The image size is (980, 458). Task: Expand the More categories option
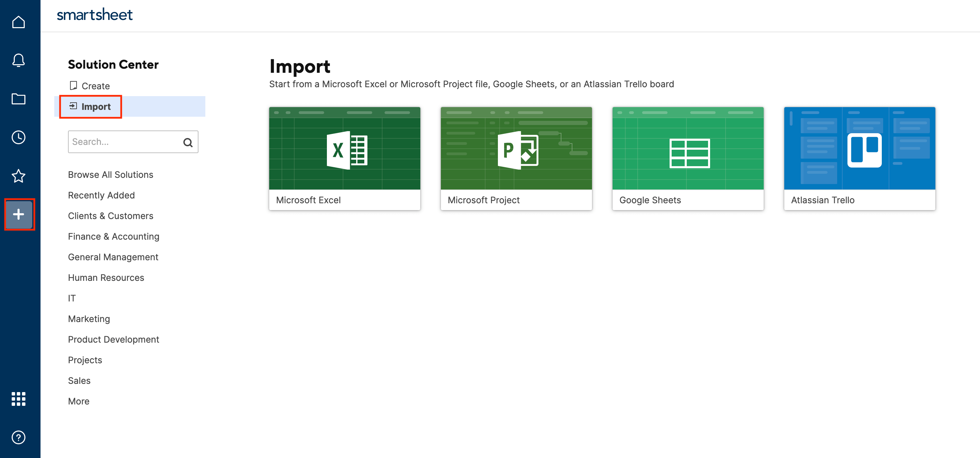point(78,401)
